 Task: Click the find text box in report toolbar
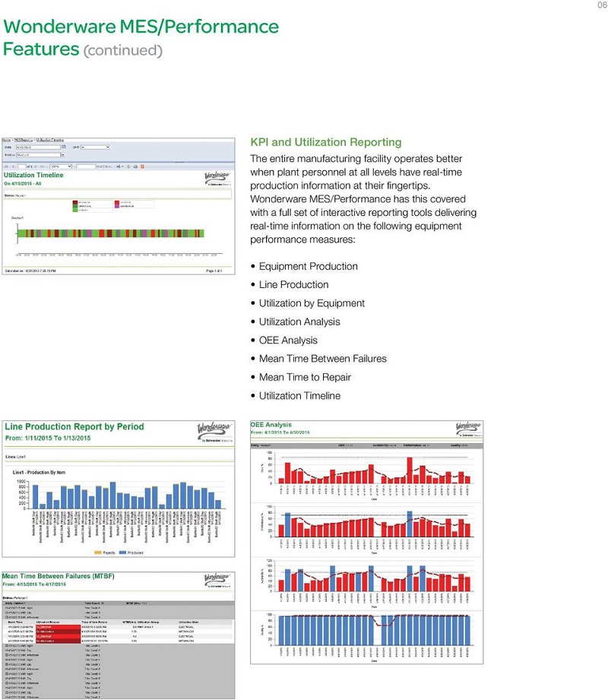click(x=86, y=166)
